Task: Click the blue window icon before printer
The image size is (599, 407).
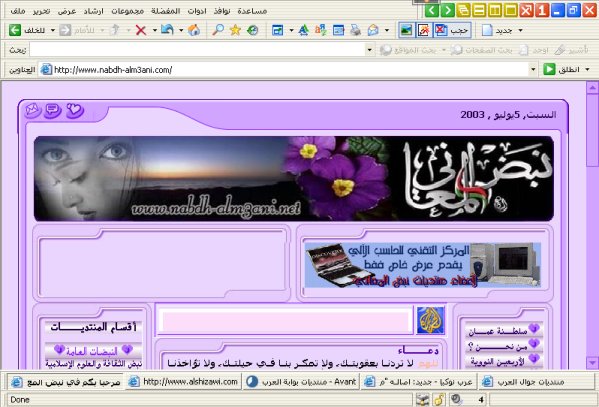Action: [338, 30]
